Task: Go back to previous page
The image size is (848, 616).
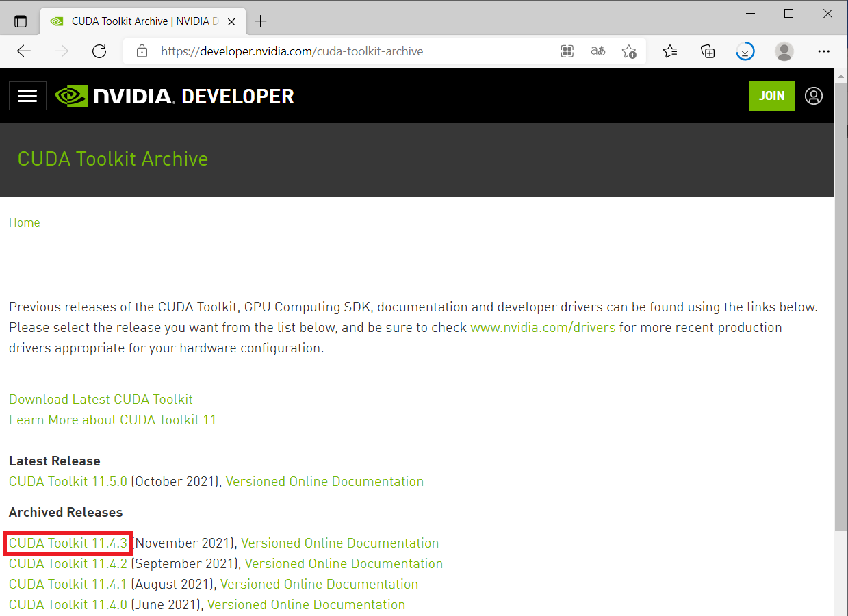Action: click(24, 51)
